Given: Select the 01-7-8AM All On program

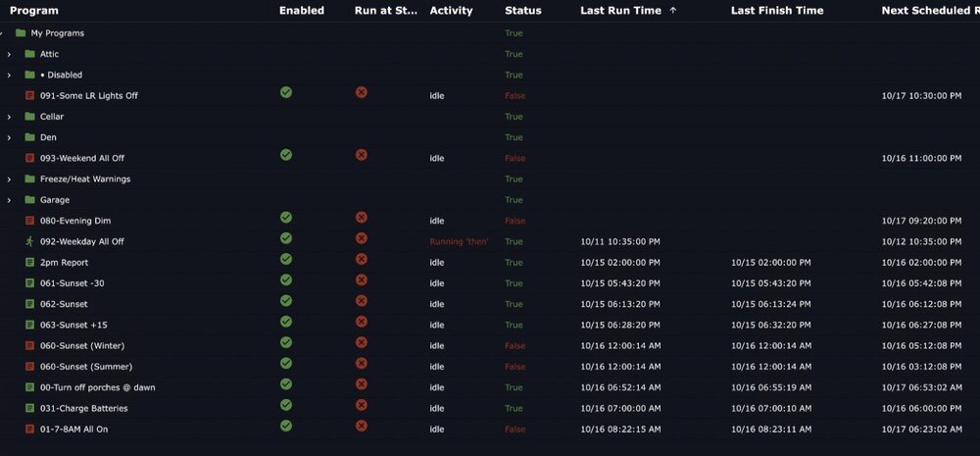Looking at the screenshot, I should (x=73, y=430).
